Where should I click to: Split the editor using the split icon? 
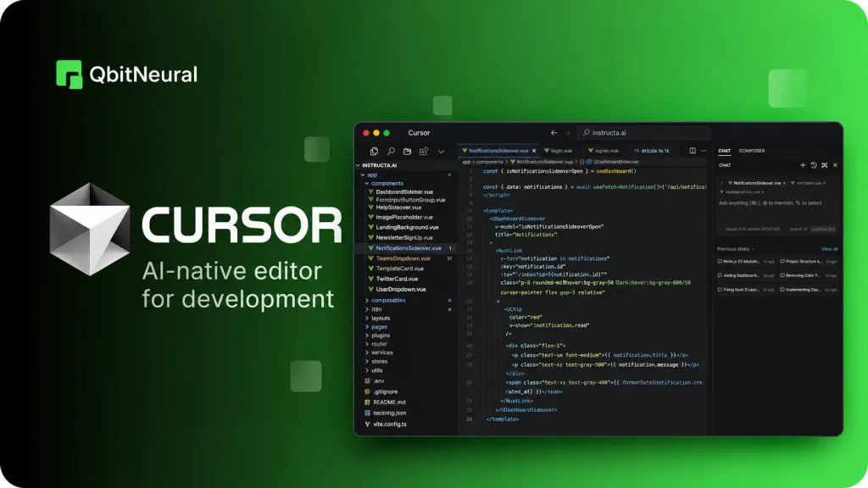[693, 151]
